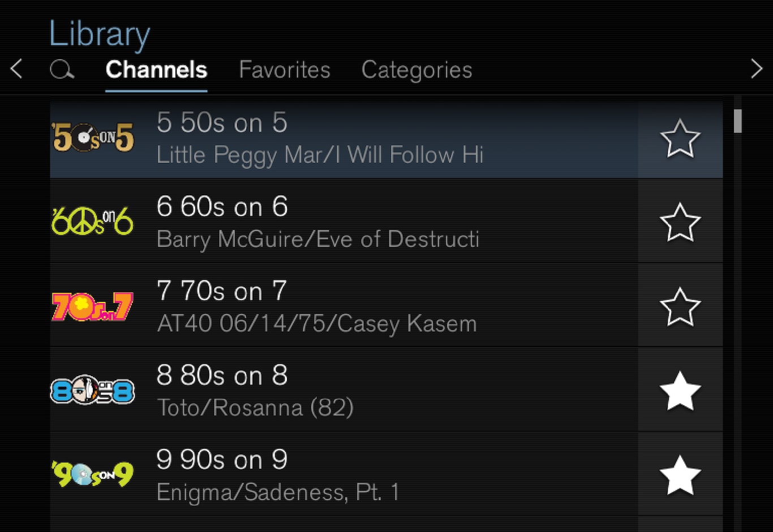Remove 90s on 9 from favorites
Screen dimensions: 773x532
tap(680, 475)
